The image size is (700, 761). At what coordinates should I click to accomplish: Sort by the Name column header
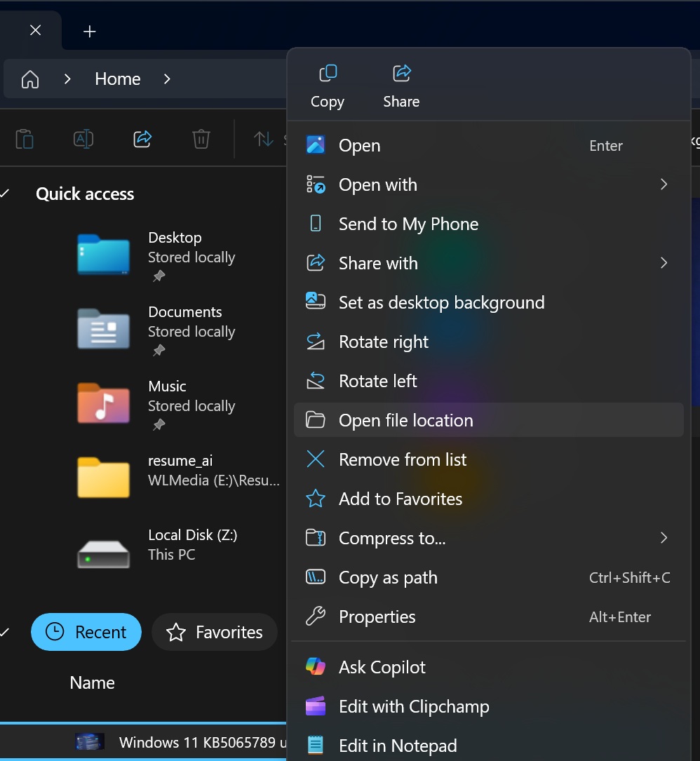point(92,682)
